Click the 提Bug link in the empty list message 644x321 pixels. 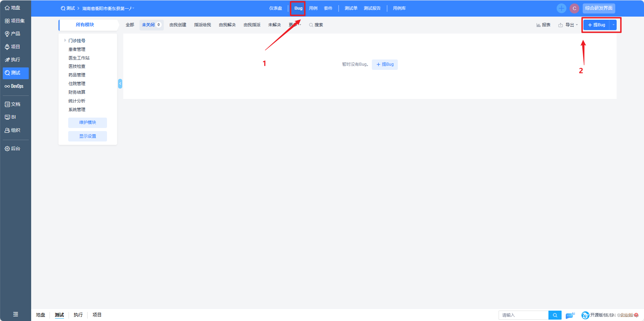coord(385,64)
